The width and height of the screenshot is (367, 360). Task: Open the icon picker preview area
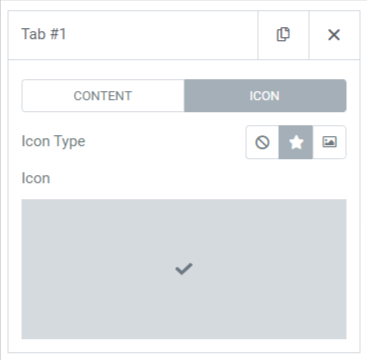coord(184,269)
